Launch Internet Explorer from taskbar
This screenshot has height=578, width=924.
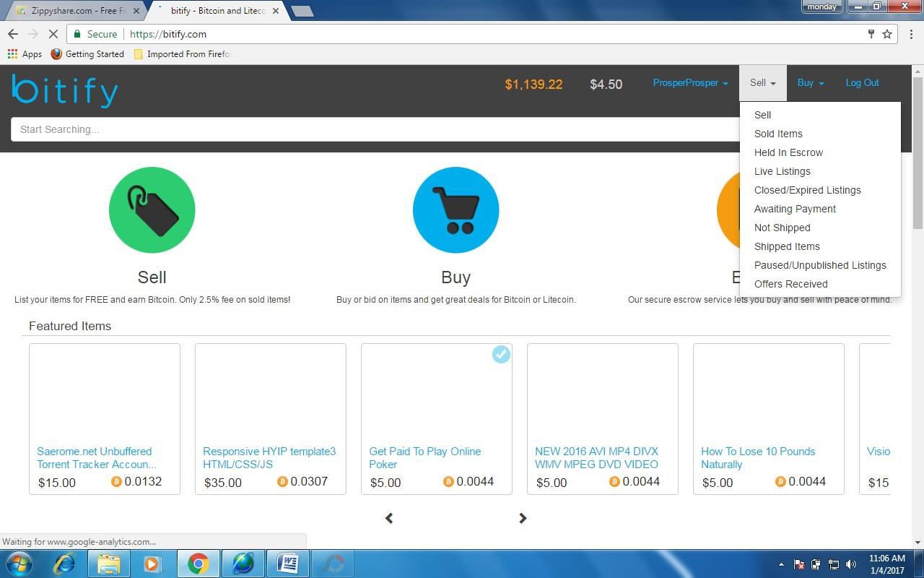pyautogui.click(x=64, y=563)
